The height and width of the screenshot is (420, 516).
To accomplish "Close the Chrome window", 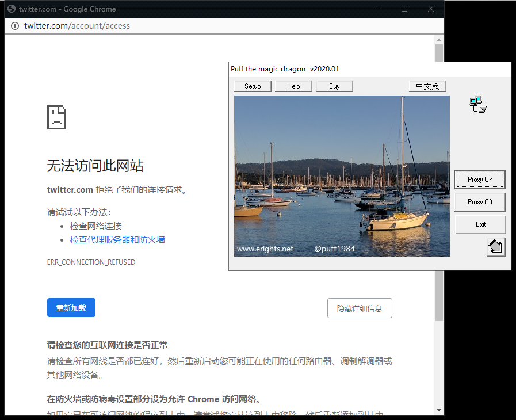I will point(431,9).
